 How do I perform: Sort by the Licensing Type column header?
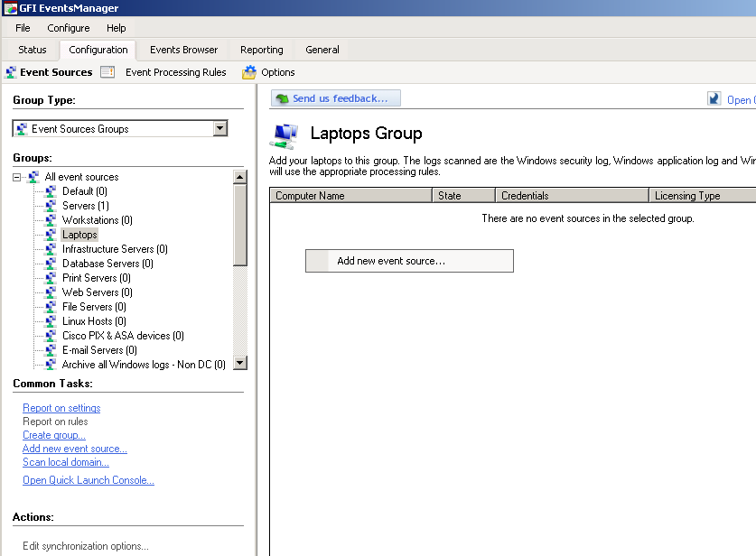703,196
